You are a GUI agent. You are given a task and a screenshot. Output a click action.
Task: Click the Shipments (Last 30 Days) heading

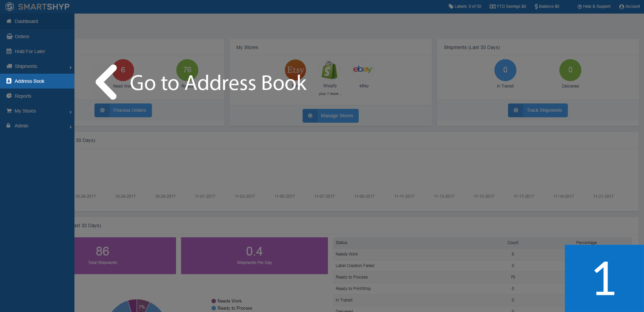[472, 47]
